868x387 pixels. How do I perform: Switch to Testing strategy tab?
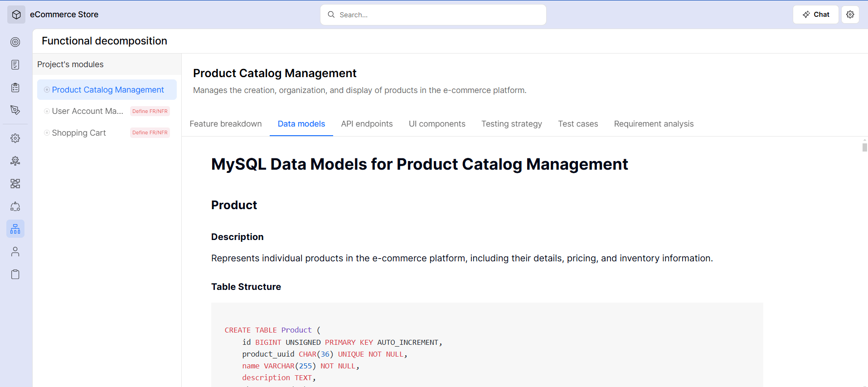[512, 124]
